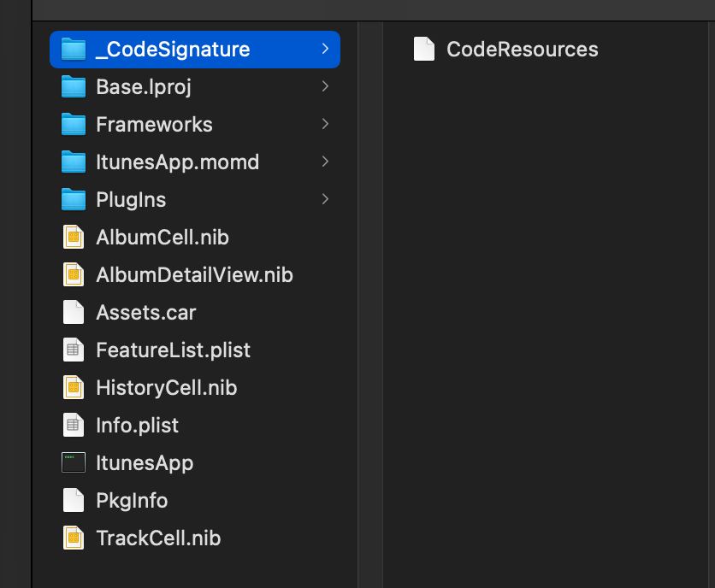
Task: Select the AlbumDetailView.nib file
Action: click(195, 275)
